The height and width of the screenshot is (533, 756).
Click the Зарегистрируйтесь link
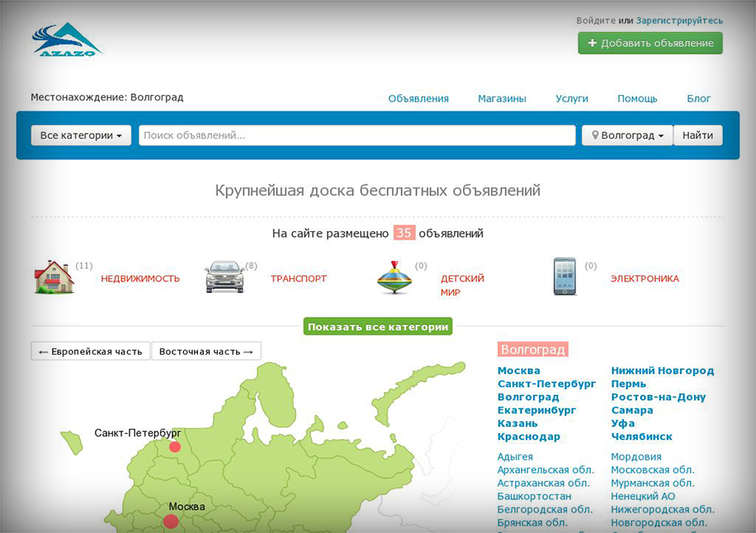[679, 21]
